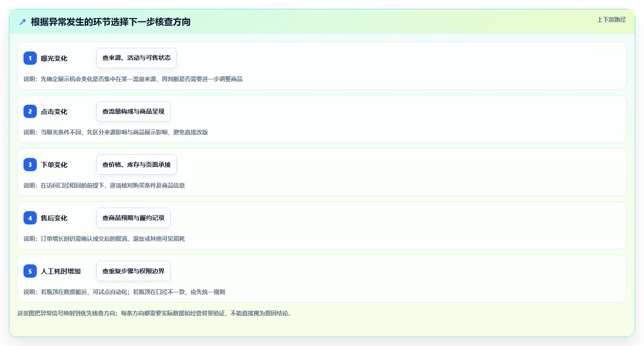The width and height of the screenshot is (644, 346).
Task: Open the 查价格、库存与页面承接 button
Action: click(137, 165)
